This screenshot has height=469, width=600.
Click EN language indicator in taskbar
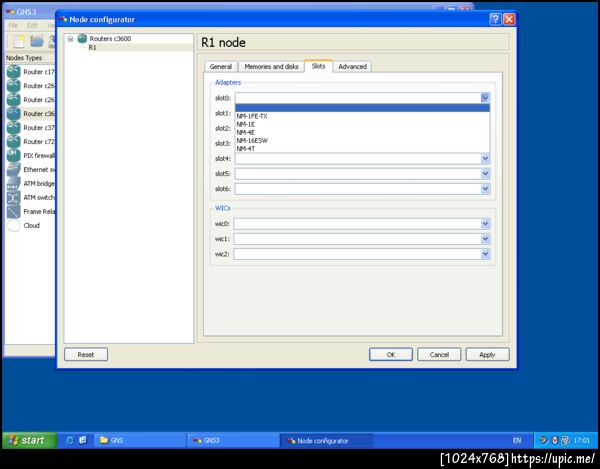pyautogui.click(x=517, y=441)
